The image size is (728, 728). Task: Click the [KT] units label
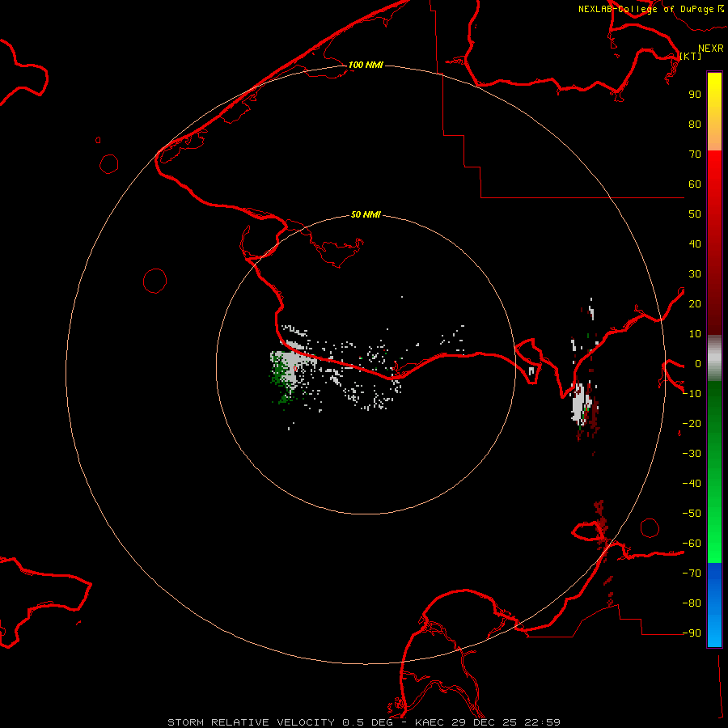(x=691, y=56)
